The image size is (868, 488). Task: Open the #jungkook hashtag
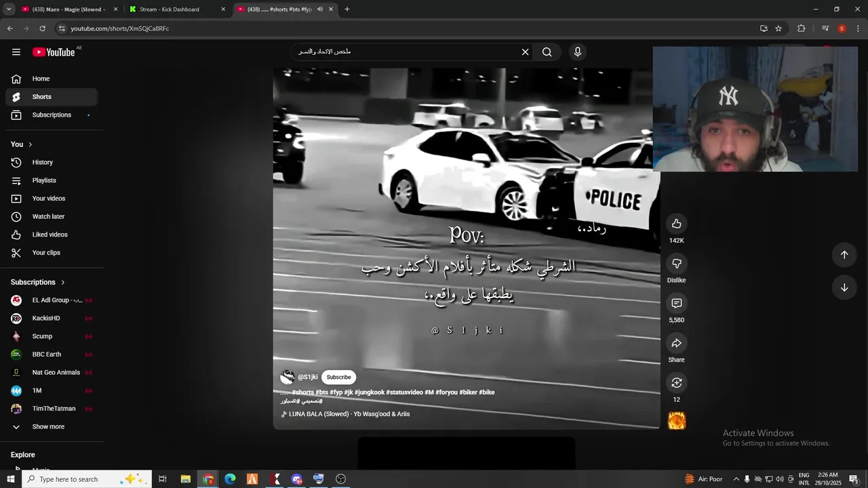point(370,392)
